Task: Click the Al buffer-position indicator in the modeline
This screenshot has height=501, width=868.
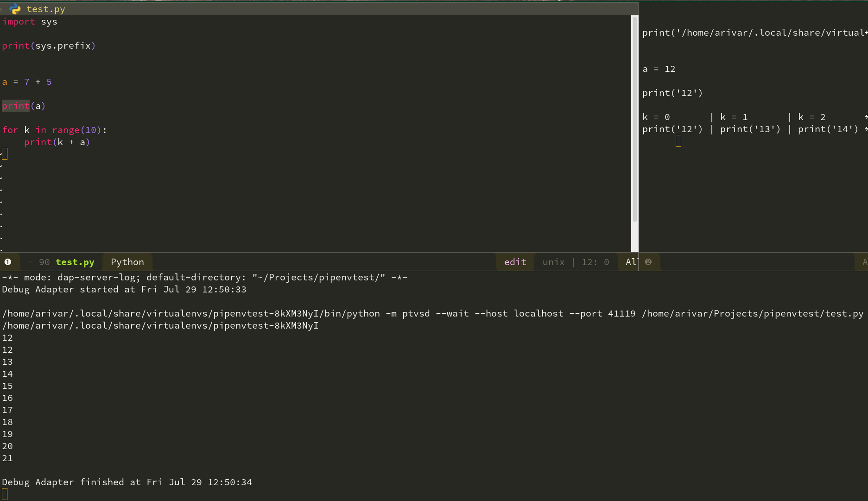Action: (x=631, y=262)
